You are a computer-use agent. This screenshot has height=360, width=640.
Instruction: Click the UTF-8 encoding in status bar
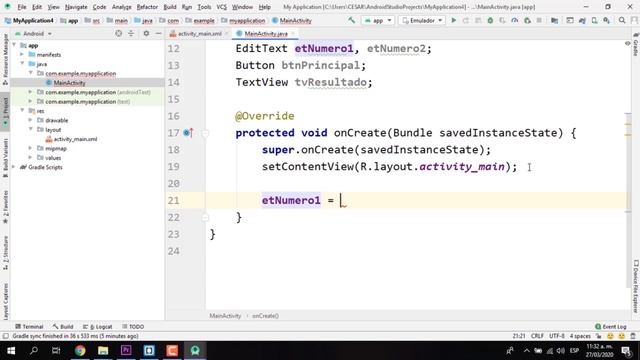pos(557,336)
